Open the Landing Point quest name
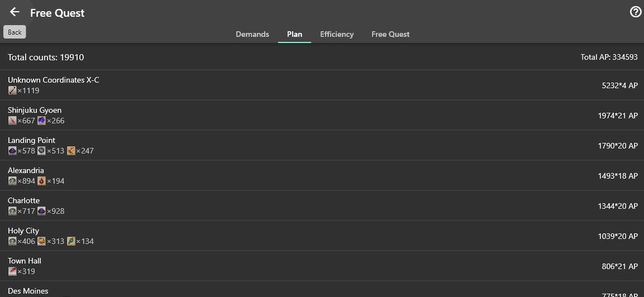Screen dimensions: 644x297 point(31,140)
